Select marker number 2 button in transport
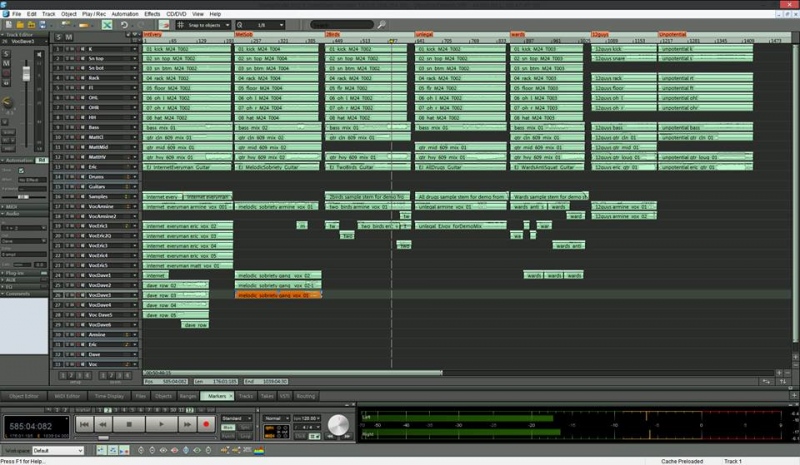Screen dimensions: 800x465 (x=108, y=410)
